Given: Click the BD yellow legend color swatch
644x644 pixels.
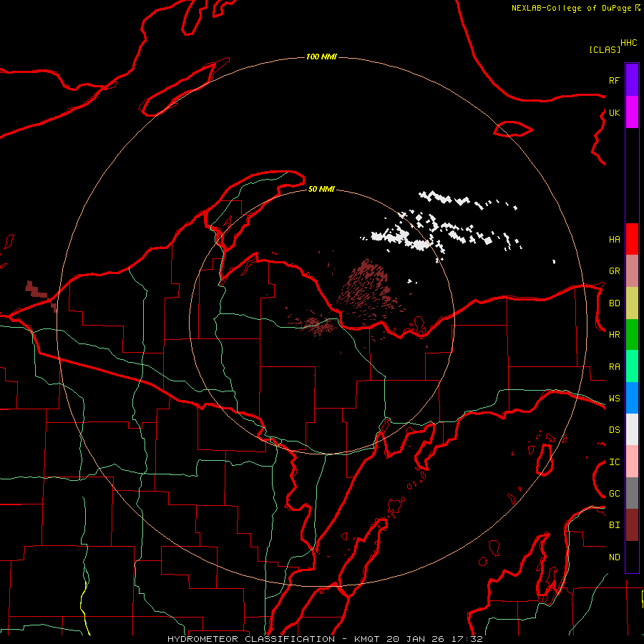Looking at the screenshot, I should coord(632,303).
